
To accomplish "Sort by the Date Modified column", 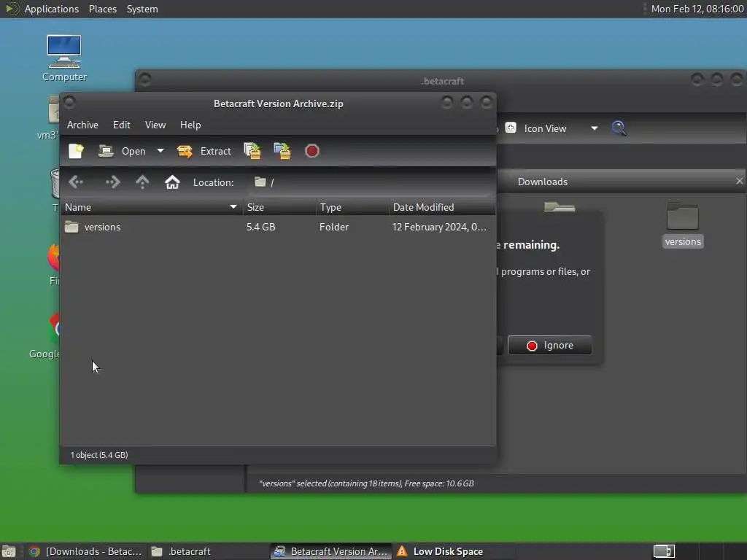I will [442, 207].
